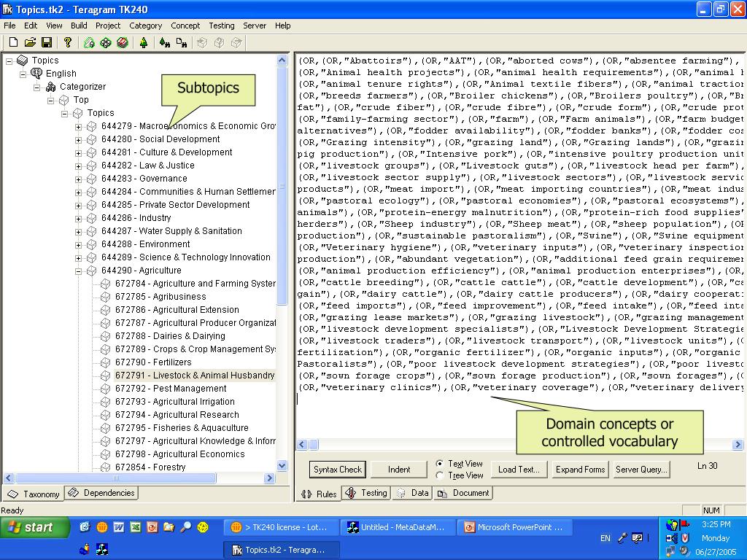
Task: Collapse the 644290 Agriculture topic node
Action: tap(79, 271)
